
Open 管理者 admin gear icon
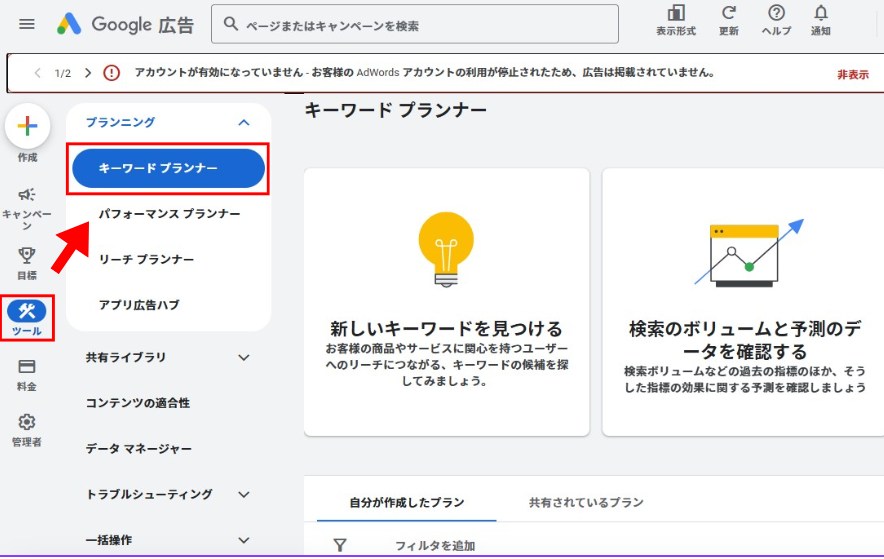[27, 422]
